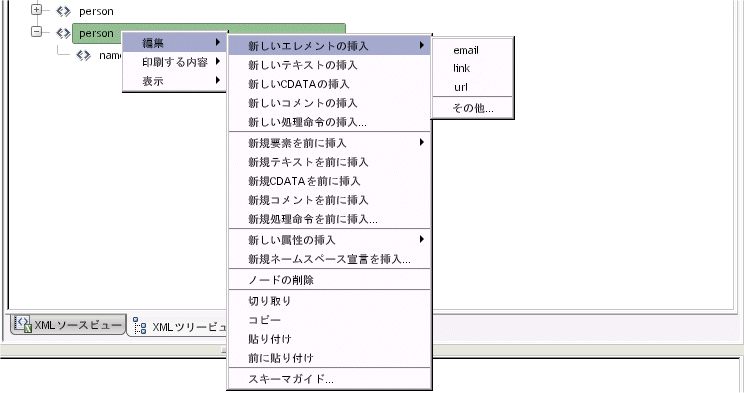Click element icon beside first person node
This screenshot has height=393, width=744.
[x=64, y=11]
